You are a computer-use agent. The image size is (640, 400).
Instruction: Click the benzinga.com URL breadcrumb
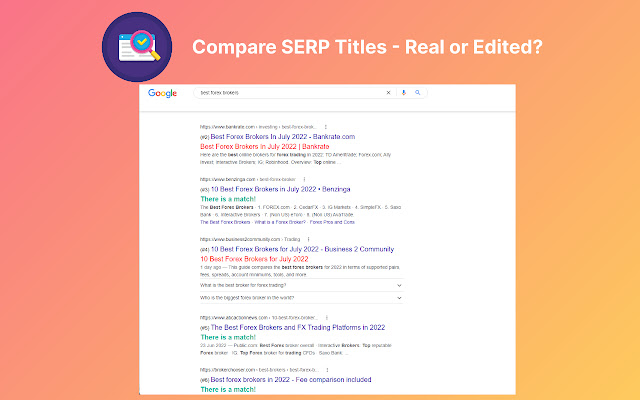248,179
